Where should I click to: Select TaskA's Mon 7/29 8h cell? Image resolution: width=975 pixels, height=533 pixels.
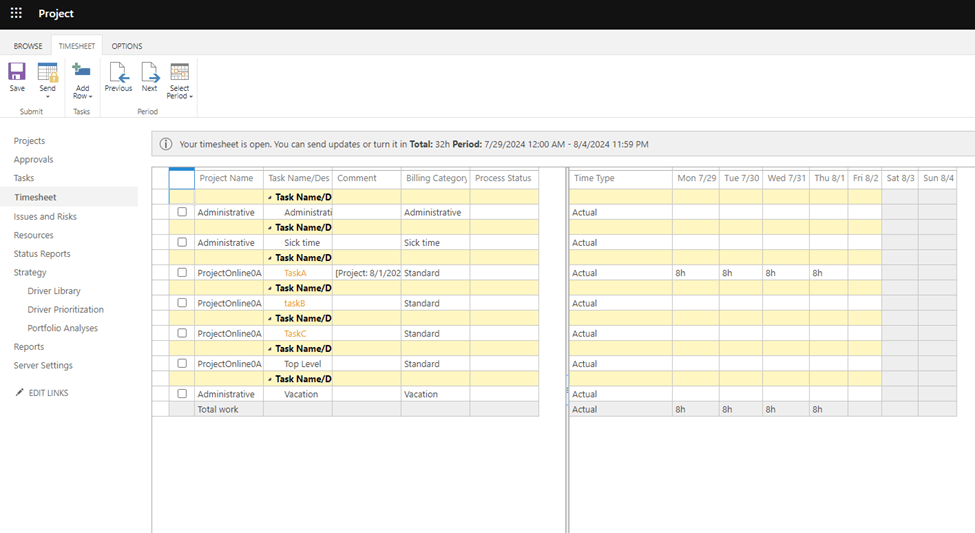pos(696,273)
